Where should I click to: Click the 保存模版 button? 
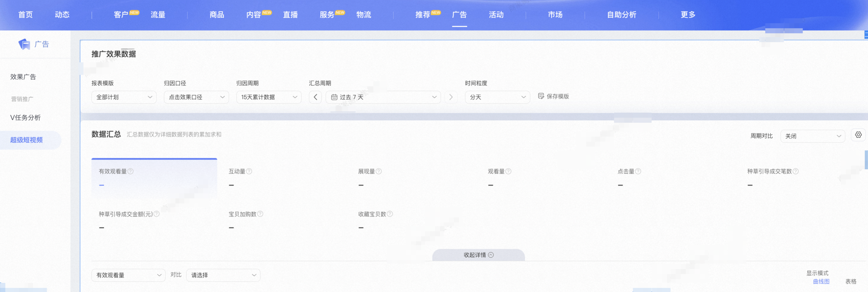[x=553, y=96]
